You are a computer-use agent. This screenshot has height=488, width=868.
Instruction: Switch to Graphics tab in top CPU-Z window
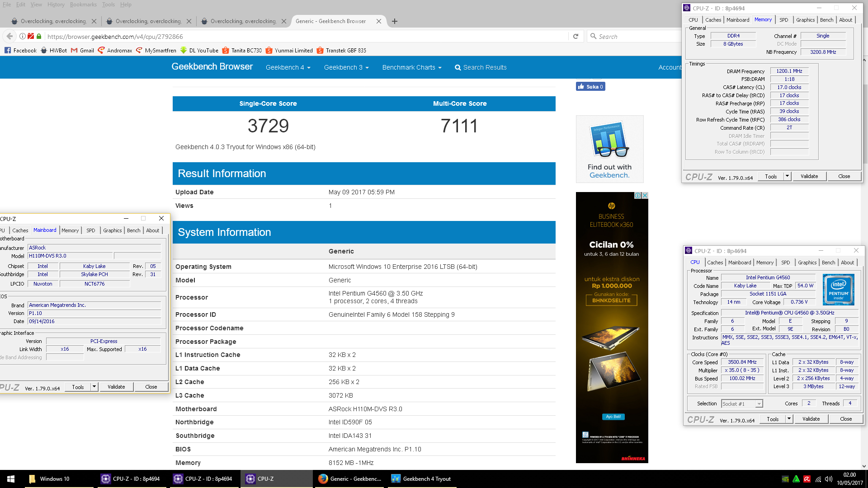point(805,20)
